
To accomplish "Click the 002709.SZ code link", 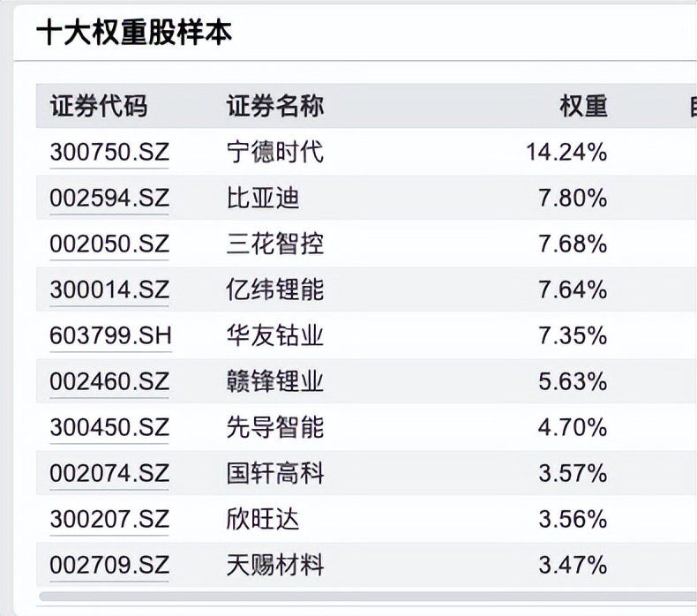I will pyautogui.click(x=109, y=566).
